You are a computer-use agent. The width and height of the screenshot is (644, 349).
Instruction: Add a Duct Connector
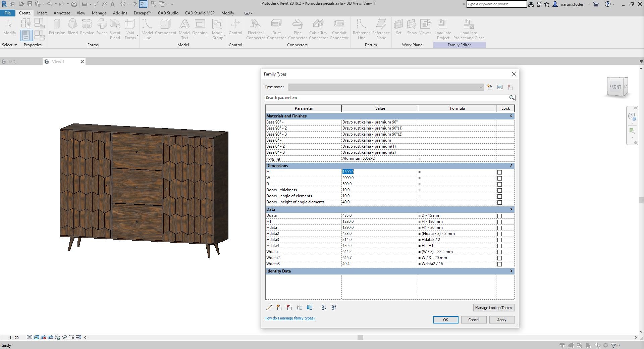click(276, 29)
